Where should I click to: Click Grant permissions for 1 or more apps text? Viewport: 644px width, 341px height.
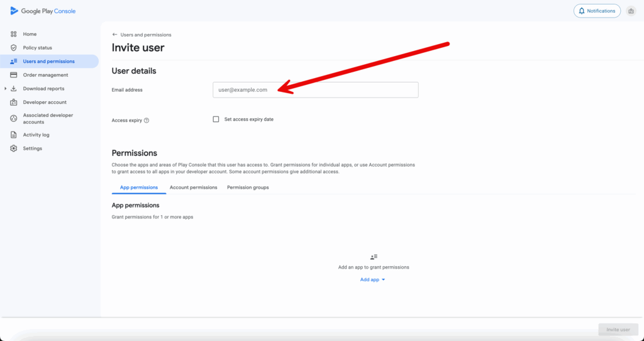pos(152,217)
